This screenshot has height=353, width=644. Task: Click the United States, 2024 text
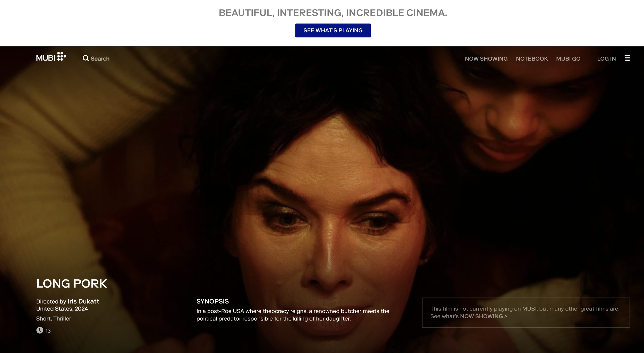tap(62, 309)
